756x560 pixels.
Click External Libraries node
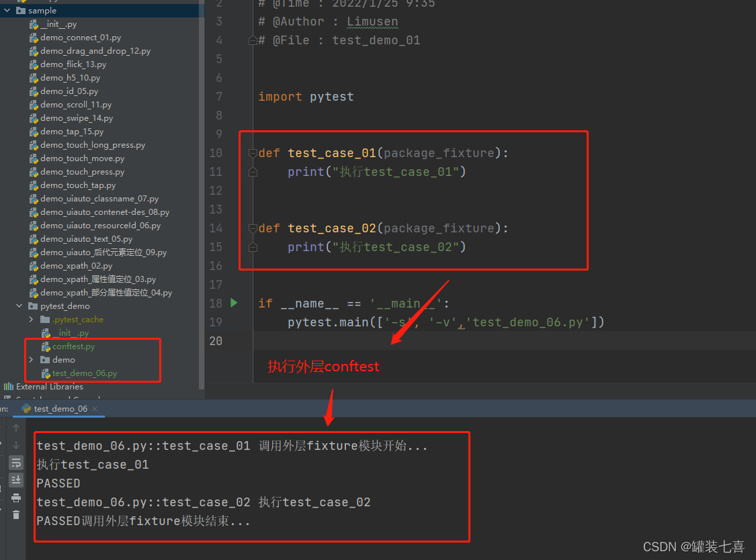tap(49, 387)
